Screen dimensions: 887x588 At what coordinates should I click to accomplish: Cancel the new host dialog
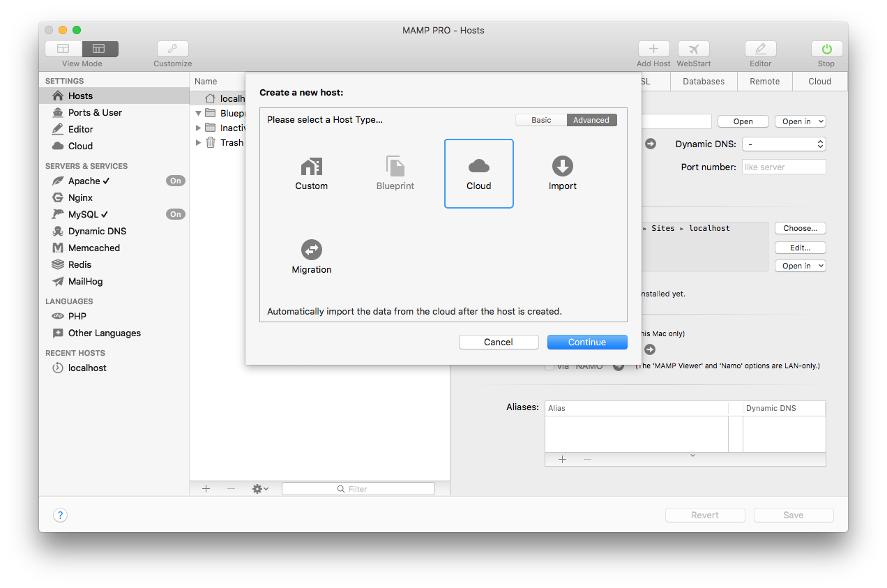499,342
